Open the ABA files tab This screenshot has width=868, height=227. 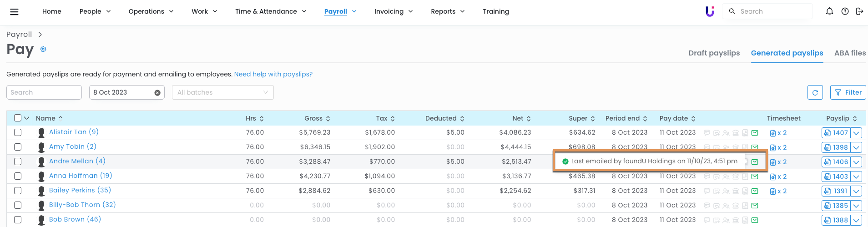pyautogui.click(x=850, y=53)
